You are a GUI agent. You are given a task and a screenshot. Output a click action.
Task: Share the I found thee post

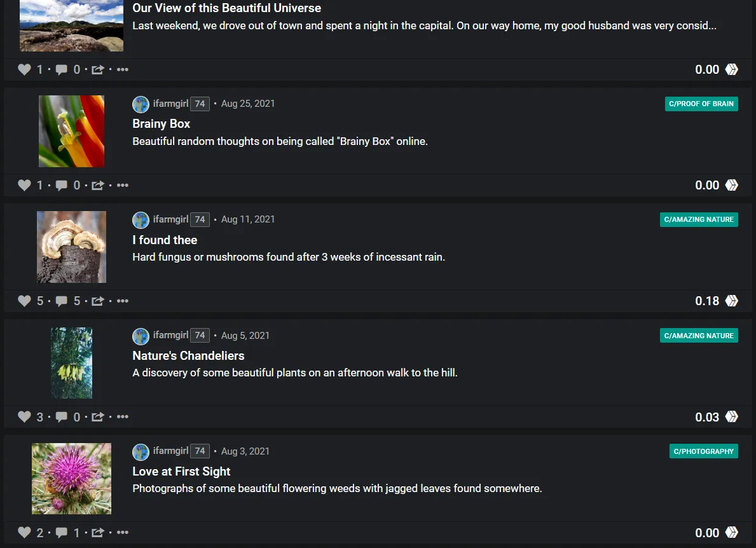click(x=97, y=301)
